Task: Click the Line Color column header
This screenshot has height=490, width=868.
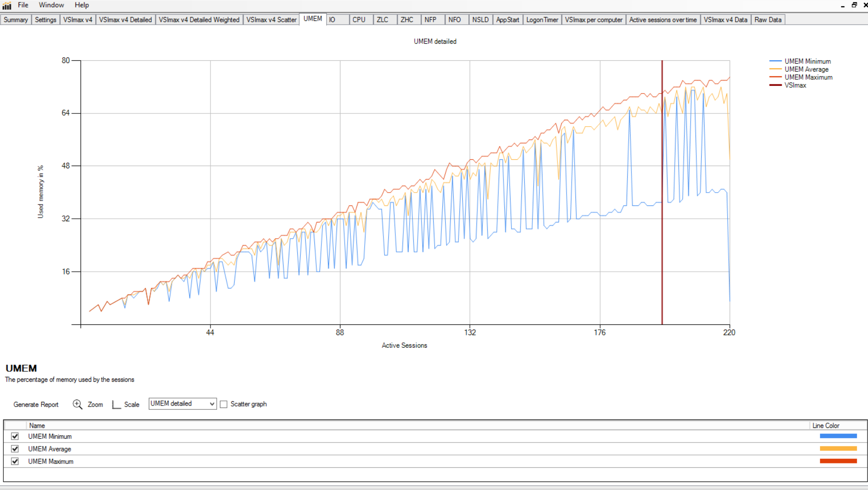Action: 826,425
